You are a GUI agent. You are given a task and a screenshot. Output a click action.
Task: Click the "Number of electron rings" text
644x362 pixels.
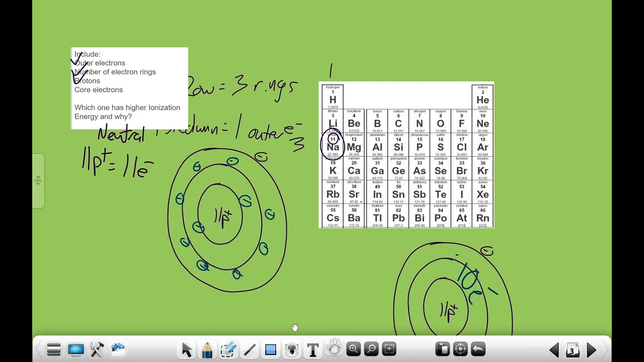pos(115,72)
